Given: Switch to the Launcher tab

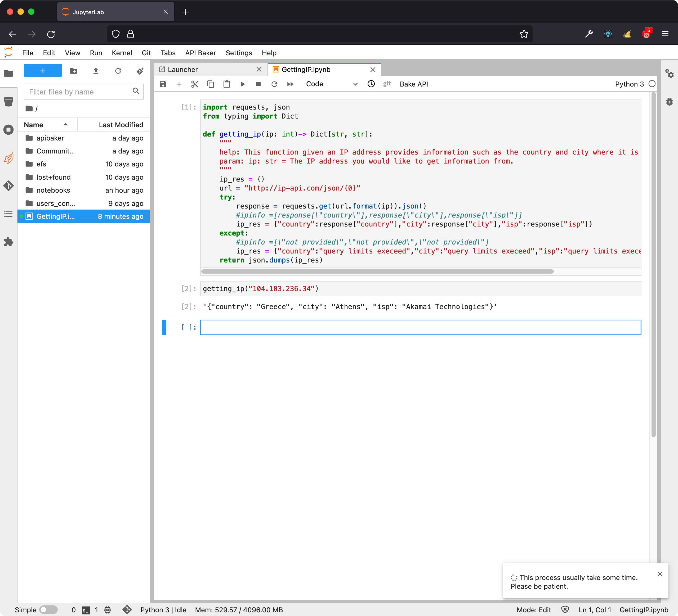Looking at the screenshot, I should click(x=183, y=70).
